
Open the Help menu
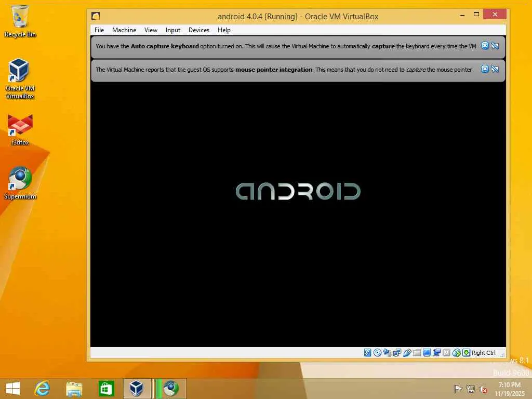point(224,30)
